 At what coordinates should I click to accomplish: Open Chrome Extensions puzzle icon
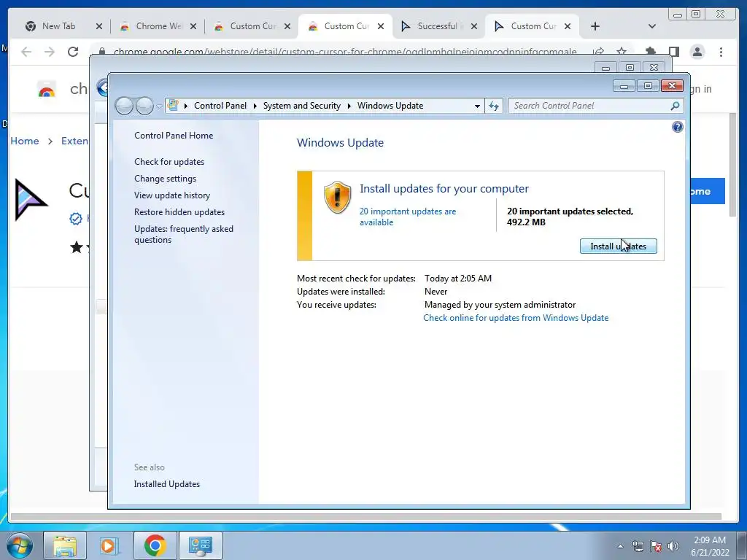click(650, 52)
